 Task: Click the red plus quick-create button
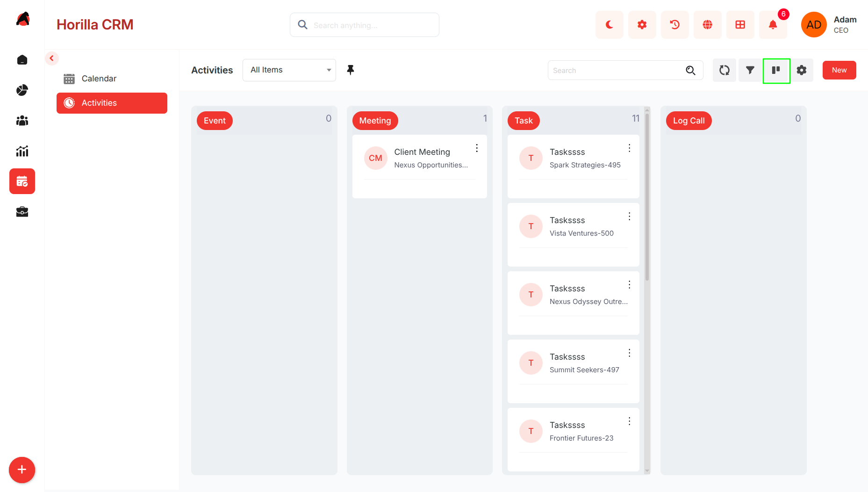22,470
